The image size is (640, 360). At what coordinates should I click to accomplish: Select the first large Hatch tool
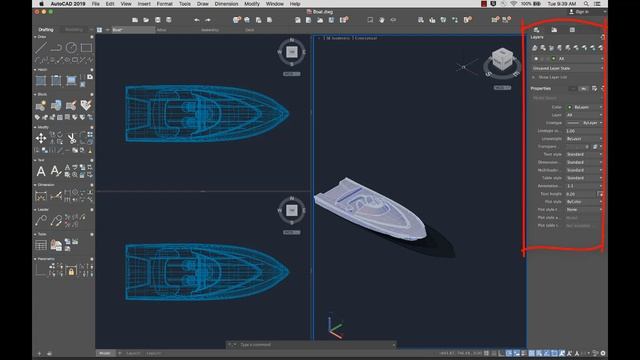point(41,80)
